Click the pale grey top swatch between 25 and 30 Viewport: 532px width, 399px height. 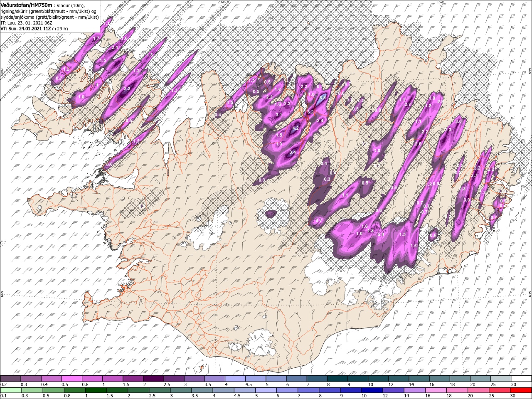point(500,379)
